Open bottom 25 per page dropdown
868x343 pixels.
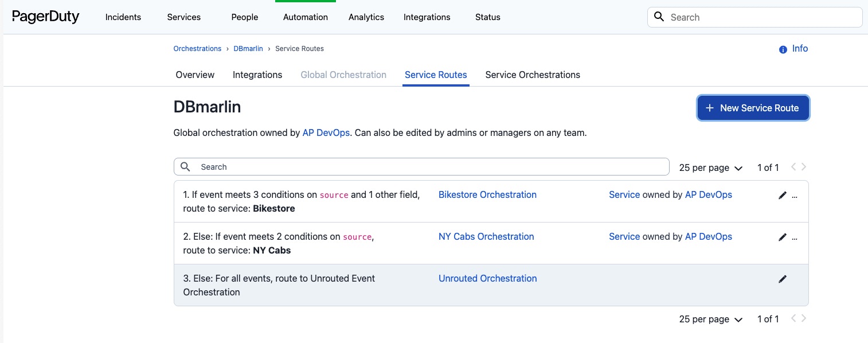point(711,319)
